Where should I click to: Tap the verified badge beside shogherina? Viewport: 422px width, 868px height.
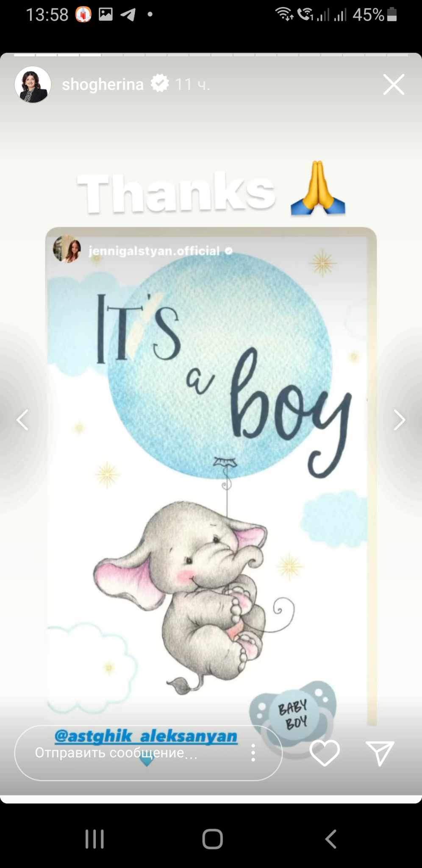pos(160,83)
